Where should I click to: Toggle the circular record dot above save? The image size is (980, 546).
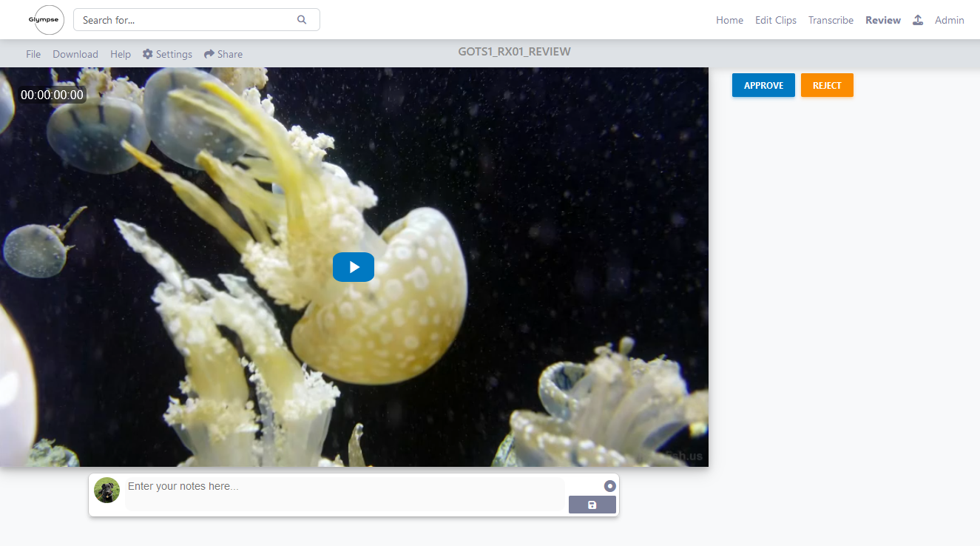click(x=609, y=486)
